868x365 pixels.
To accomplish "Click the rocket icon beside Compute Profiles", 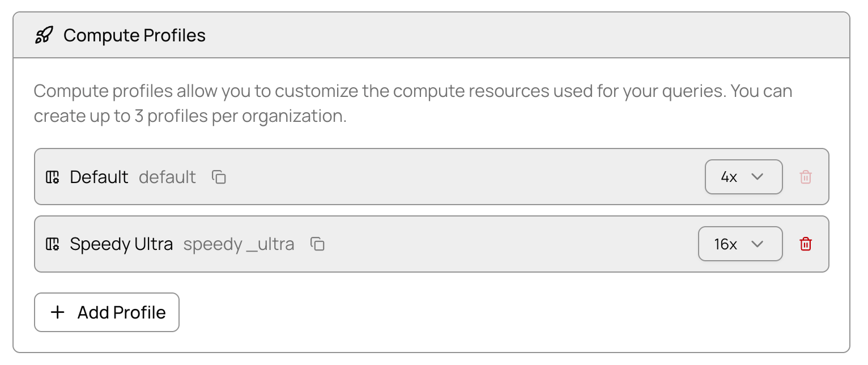I will point(44,36).
